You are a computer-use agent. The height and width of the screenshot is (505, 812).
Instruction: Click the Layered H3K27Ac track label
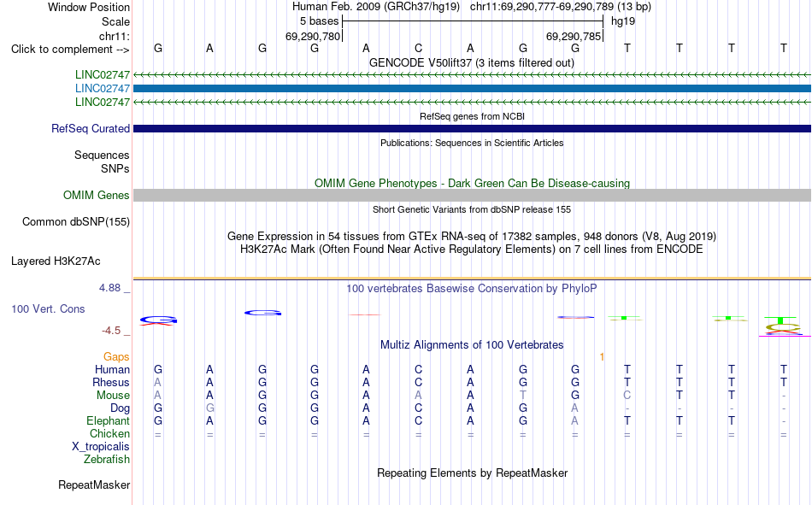56,261
